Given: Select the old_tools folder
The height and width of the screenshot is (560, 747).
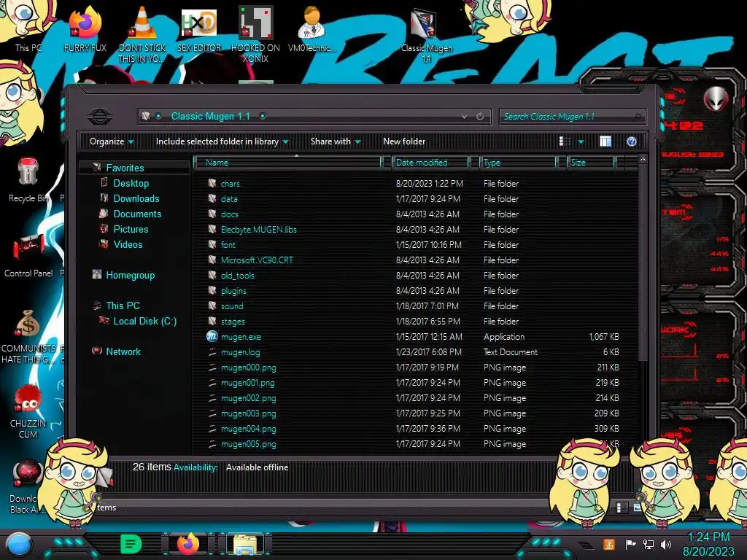Looking at the screenshot, I should (x=237, y=275).
